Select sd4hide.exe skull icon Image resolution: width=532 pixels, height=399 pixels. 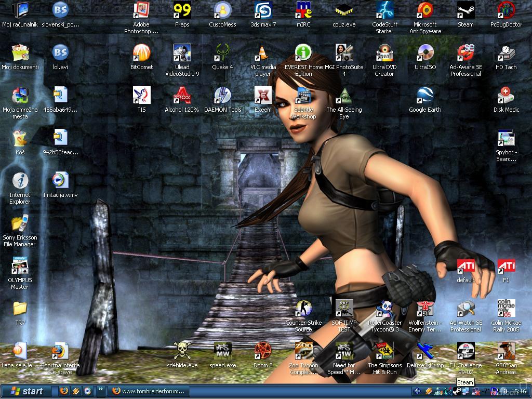coord(182,355)
